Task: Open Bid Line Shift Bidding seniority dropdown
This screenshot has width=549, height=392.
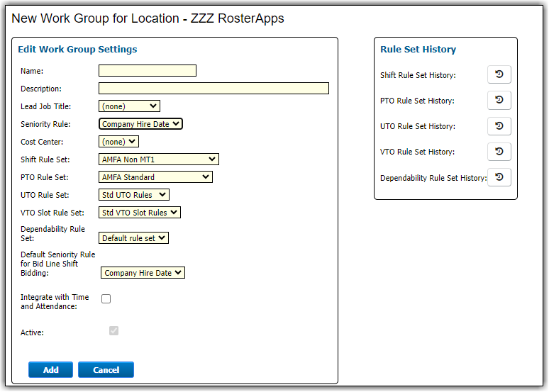Action: [x=143, y=273]
